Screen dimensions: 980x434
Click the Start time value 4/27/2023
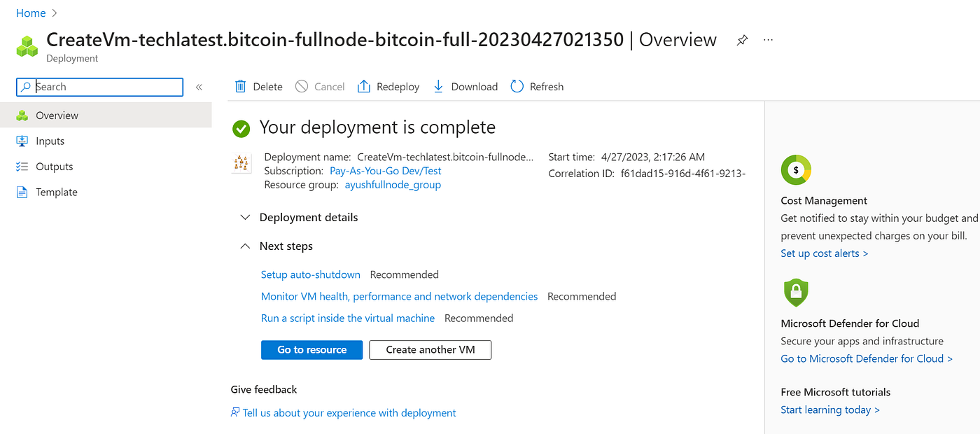click(x=653, y=157)
